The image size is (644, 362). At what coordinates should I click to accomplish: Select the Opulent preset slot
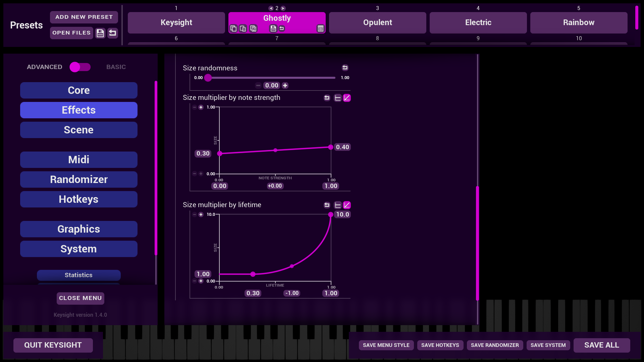(377, 23)
